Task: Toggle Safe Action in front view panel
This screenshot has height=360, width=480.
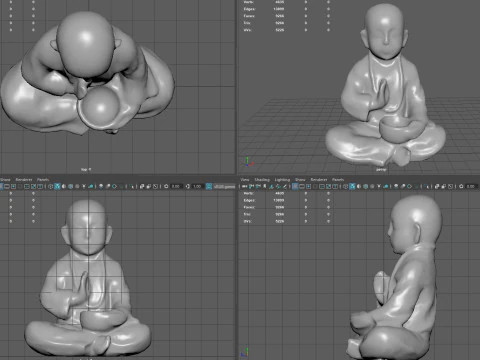Action: (33, 186)
